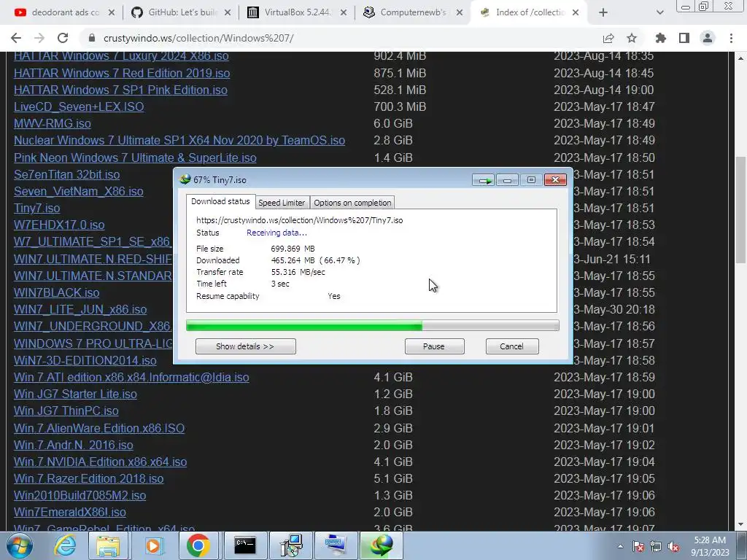Open Windows Media Player from taskbar
The width and height of the screenshot is (747, 560).
tap(153, 545)
